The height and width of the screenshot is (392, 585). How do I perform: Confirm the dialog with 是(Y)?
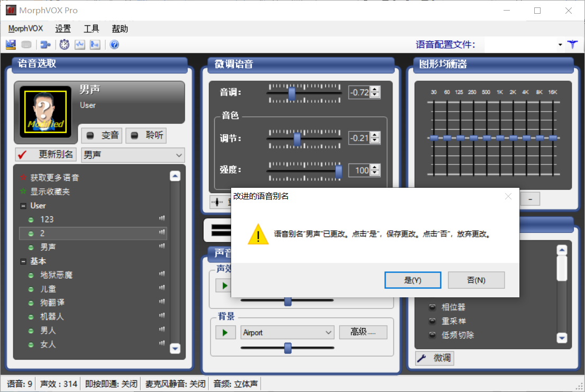[x=413, y=280]
